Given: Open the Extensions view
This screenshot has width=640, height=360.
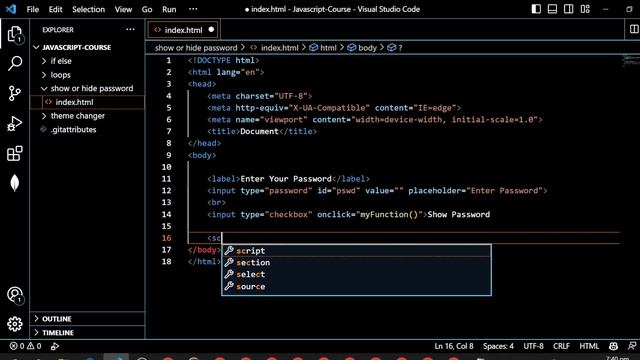Looking at the screenshot, I should click(x=15, y=153).
